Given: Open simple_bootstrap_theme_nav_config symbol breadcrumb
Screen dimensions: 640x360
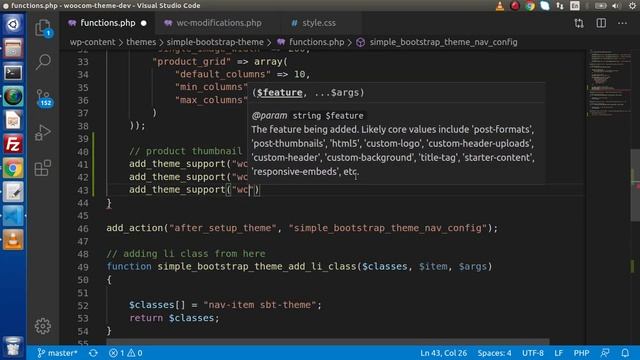Looking at the screenshot, I should click(437, 42).
